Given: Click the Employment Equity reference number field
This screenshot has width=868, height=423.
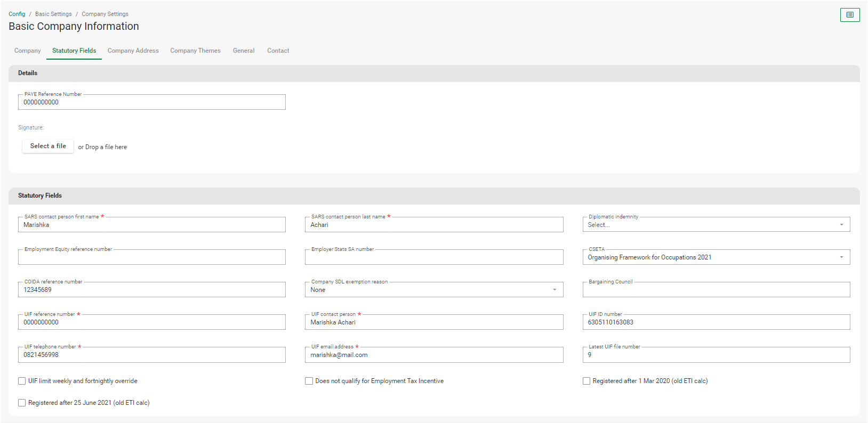Looking at the screenshot, I should [x=151, y=257].
